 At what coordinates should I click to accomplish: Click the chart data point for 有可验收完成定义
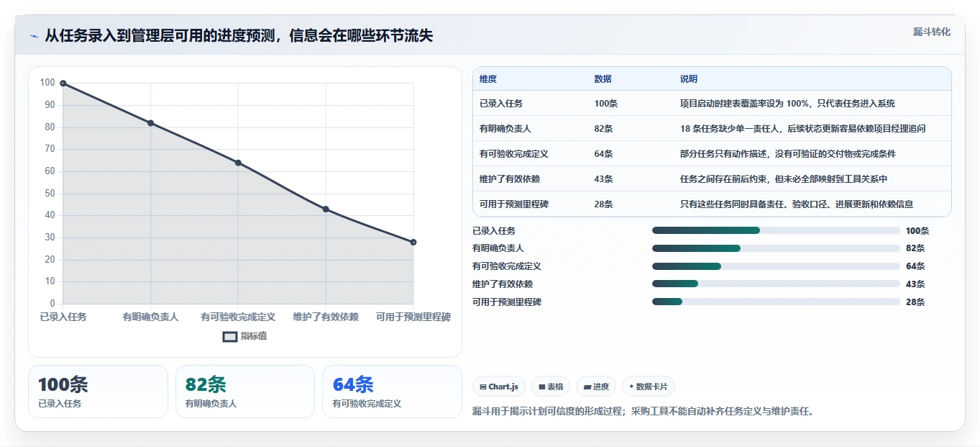click(238, 163)
